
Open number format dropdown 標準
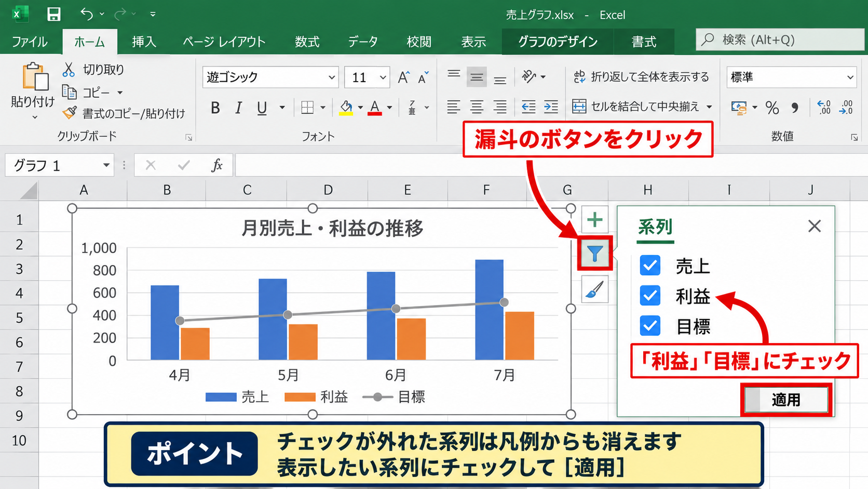point(850,77)
